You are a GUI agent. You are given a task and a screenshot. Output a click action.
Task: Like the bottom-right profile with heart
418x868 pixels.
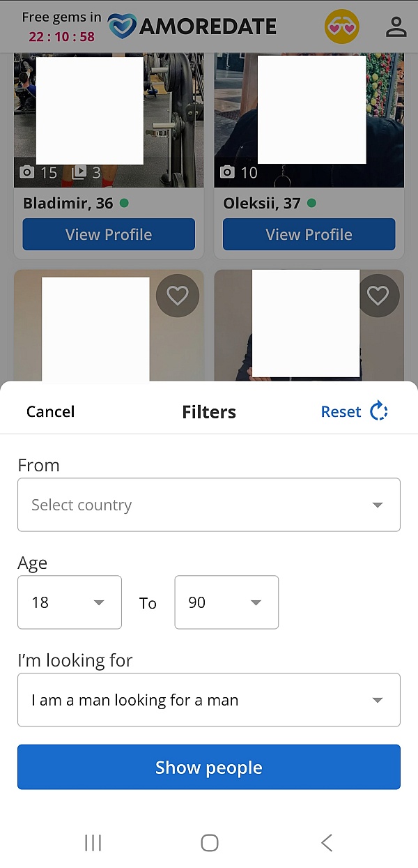click(x=378, y=296)
